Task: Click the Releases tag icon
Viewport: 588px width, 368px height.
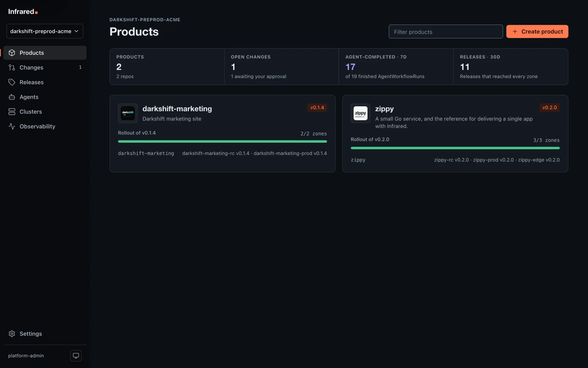Action: point(12,82)
